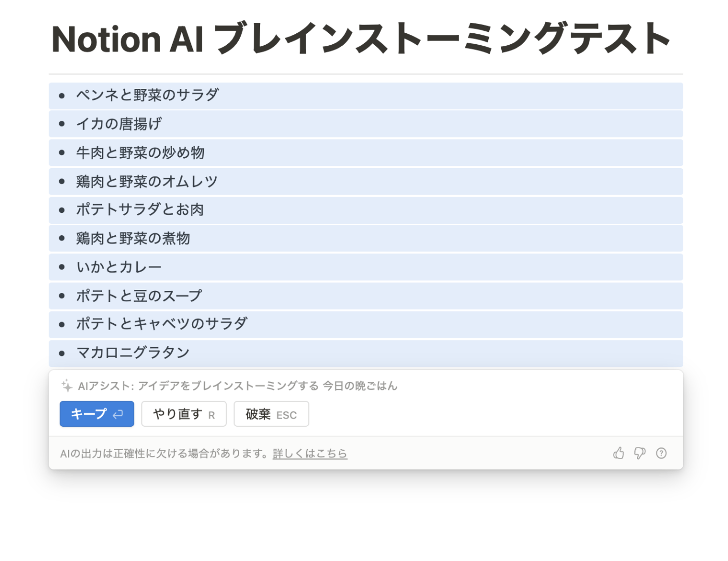Screen dimensions: 728x561
Task: Click the thumbs down feedback icon
Action: [640, 453]
